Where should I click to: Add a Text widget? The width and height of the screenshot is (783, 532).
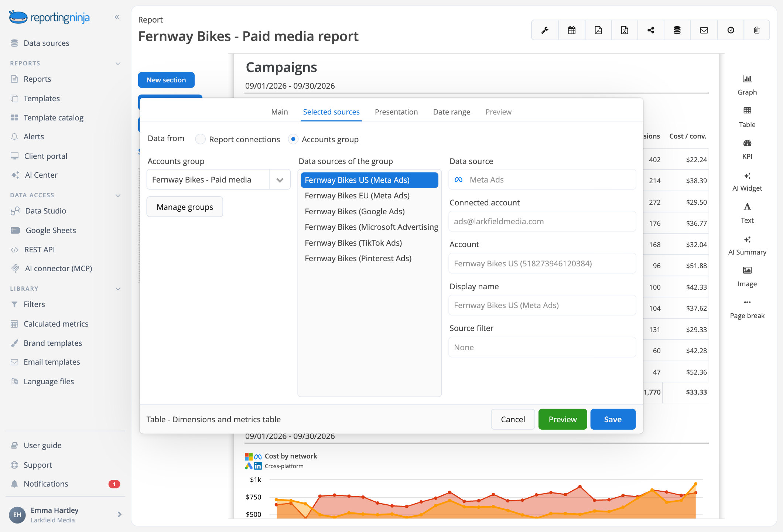pos(747,213)
